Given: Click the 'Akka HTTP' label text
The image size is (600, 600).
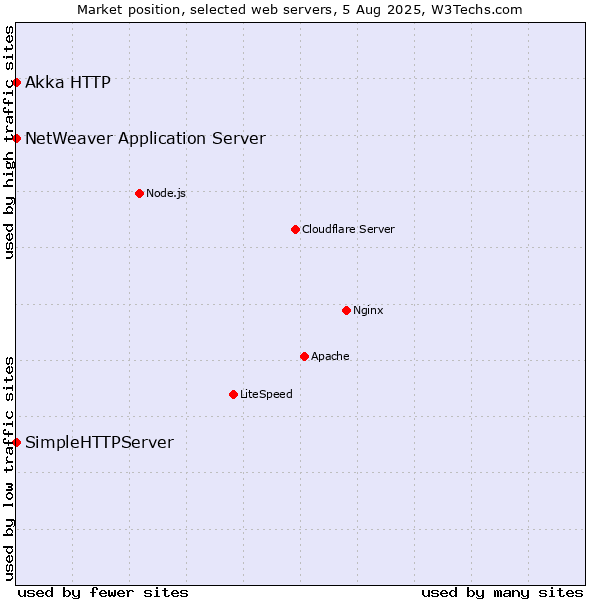Looking at the screenshot, I should [68, 82].
